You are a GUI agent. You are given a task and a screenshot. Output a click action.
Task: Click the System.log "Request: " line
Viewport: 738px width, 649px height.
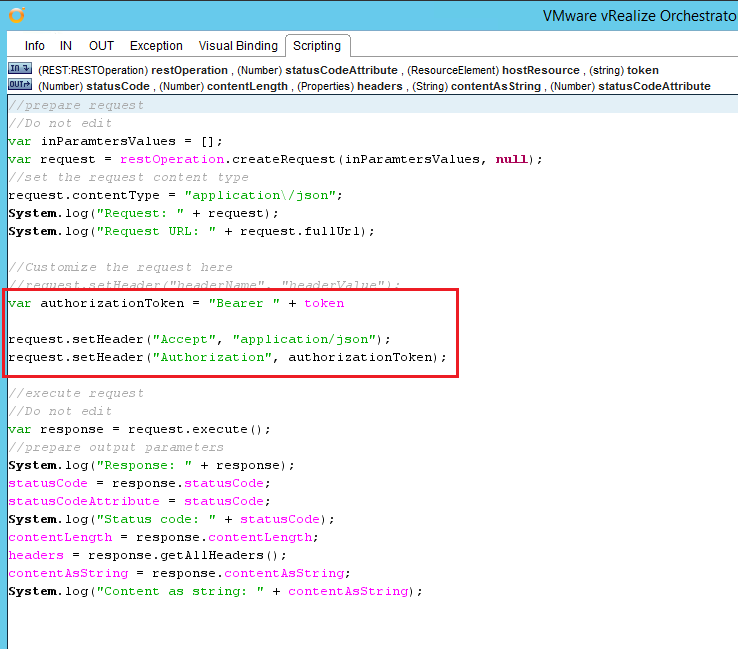tap(144, 213)
